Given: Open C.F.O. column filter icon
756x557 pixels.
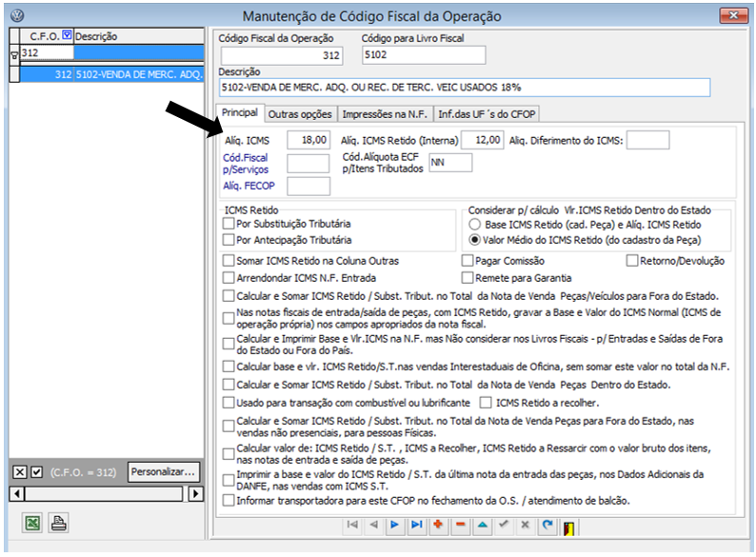Looking at the screenshot, I should pyautogui.click(x=67, y=35).
